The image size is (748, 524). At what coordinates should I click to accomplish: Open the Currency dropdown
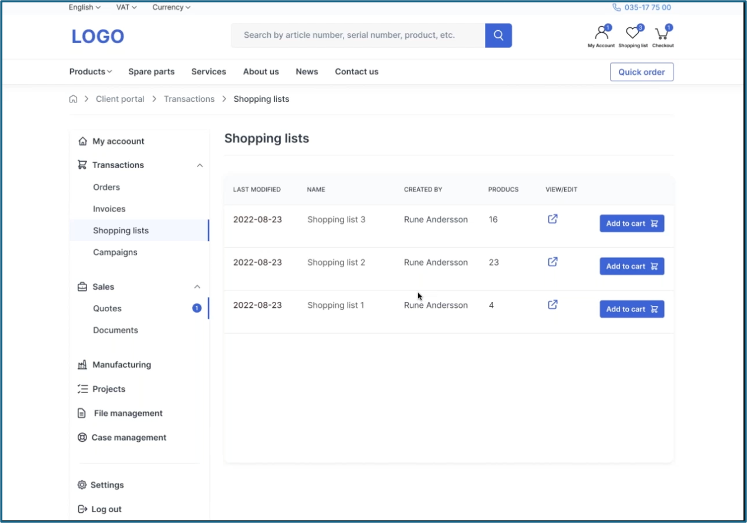point(171,7)
